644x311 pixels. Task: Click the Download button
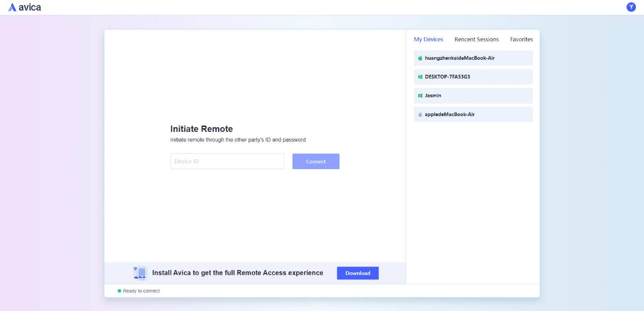pyautogui.click(x=358, y=273)
